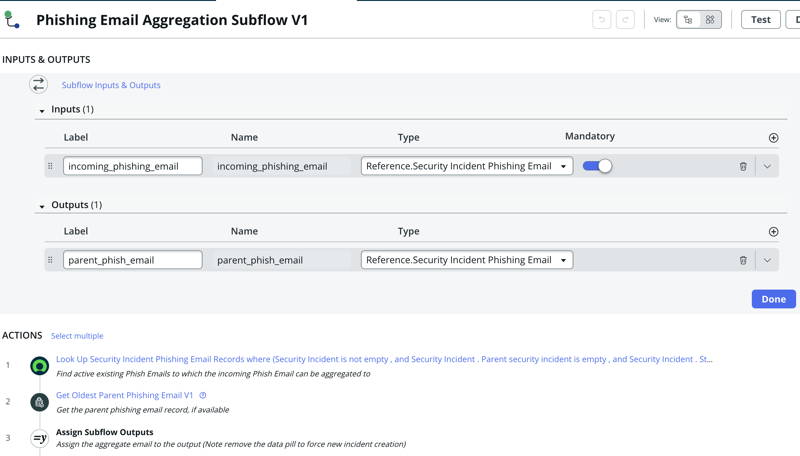The width and height of the screenshot is (800, 456).
Task: Click the Done button
Action: [773, 299]
